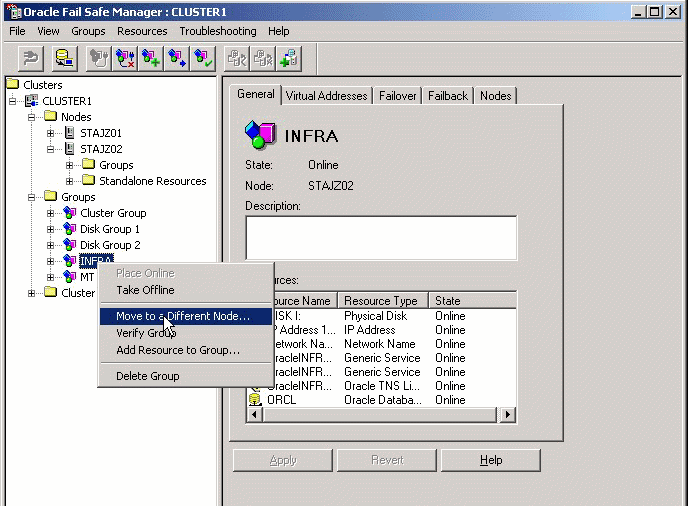Switch to the Virtual Addresses tab
Viewport: 688px width, 506px height.
point(326,96)
